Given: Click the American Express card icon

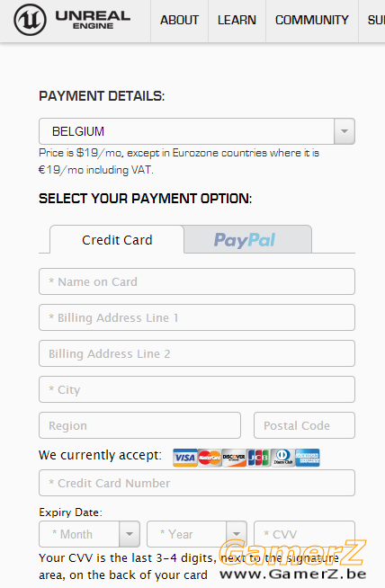Looking at the screenshot, I should (x=308, y=458).
